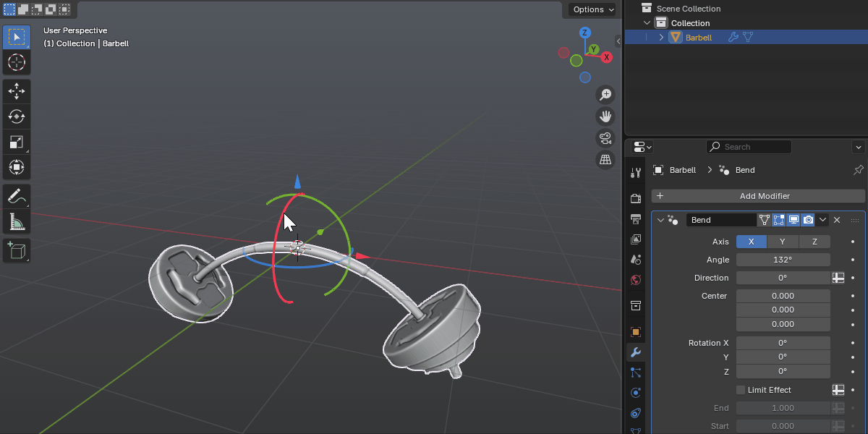Open the Tool properties tab
Image resolution: width=868 pixels, height=434 pixels.
(x=636, y=173)
